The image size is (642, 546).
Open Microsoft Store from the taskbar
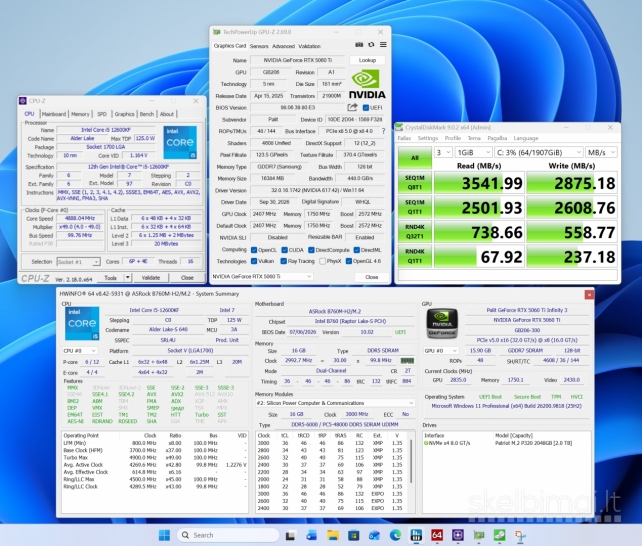[353, 535]
